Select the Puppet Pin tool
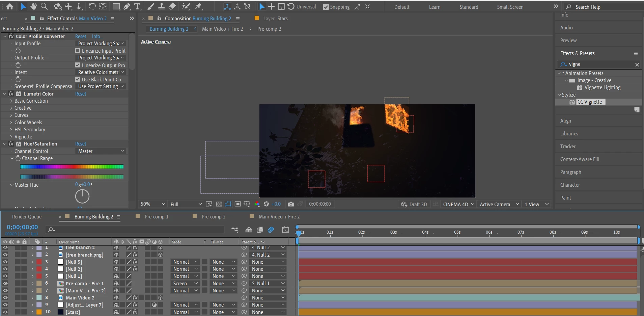The width and height of the screenshot is (644, 316). pyautogui.click(x=199, y=6)
